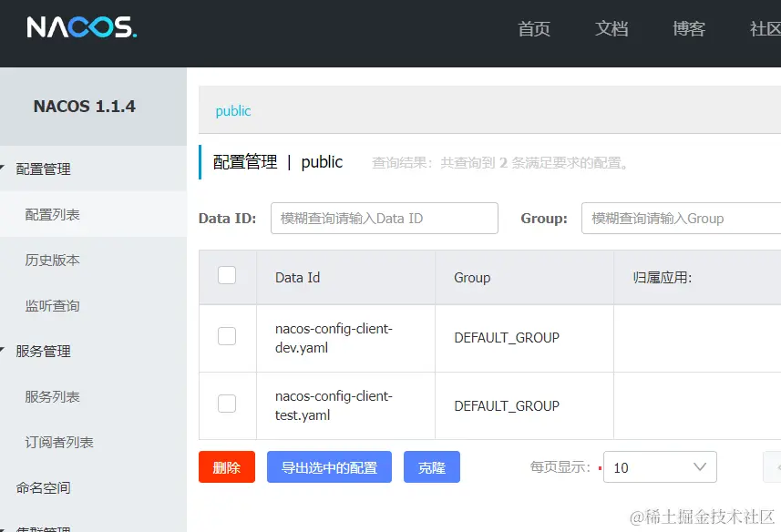Focus the Data ID search field
Viewport: 781px width, 532px height.
384,218
